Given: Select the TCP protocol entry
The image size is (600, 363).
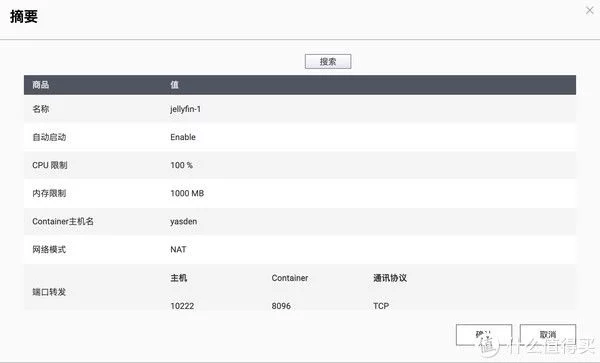Looking at the screenshot, I should (x=381, y=306).
